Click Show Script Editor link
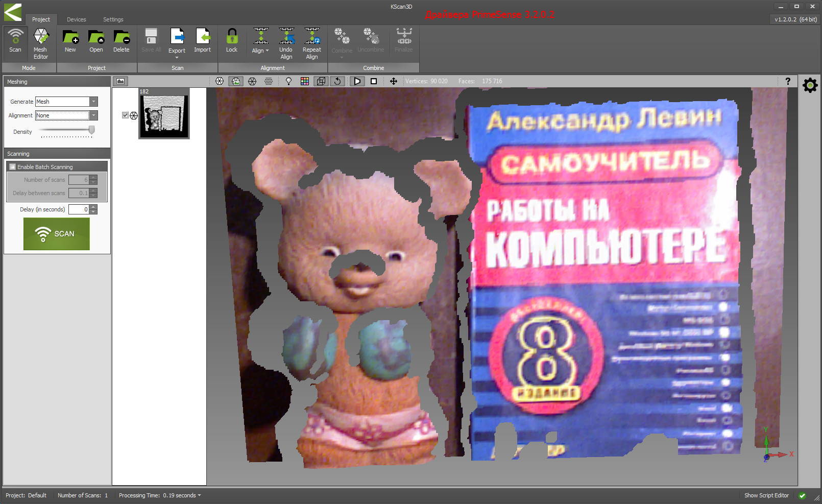The height and width of the screenshot is (504, 822). (x=766, y=495)
